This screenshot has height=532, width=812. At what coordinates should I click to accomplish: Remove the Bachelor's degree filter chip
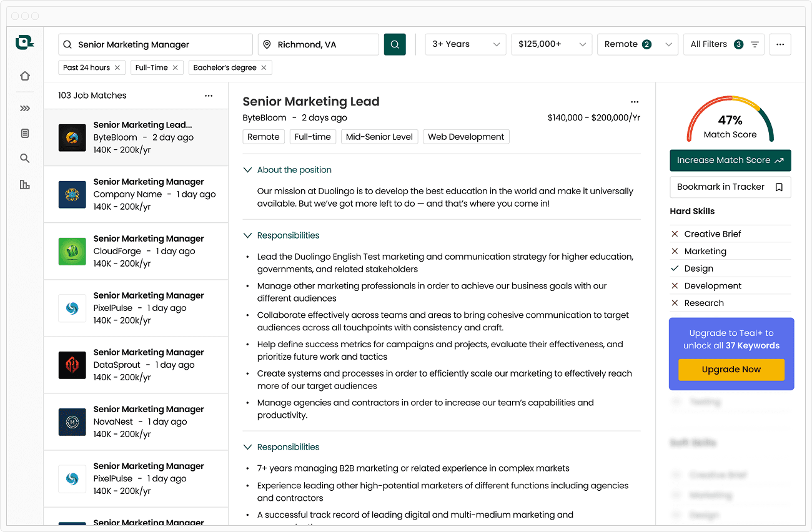coord(264,67)
